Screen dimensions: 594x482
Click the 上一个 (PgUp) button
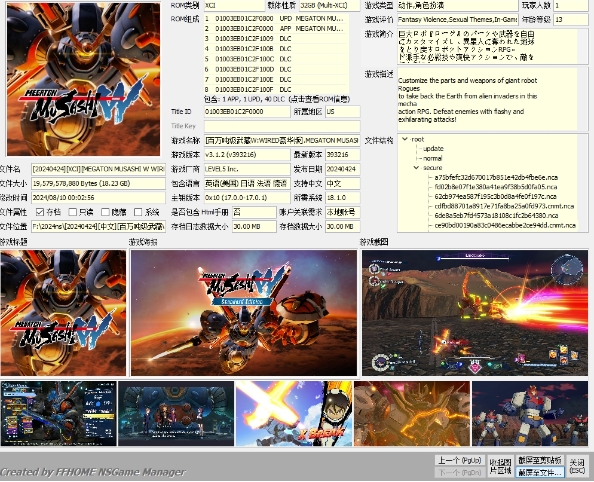coord(460,460)
